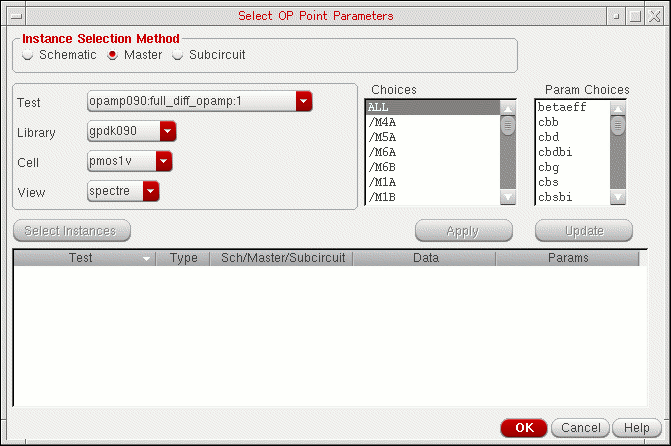Viewport: 671px width, 446px height.
Task: Select /M1A in the Choices list
Action: point(433,182)
